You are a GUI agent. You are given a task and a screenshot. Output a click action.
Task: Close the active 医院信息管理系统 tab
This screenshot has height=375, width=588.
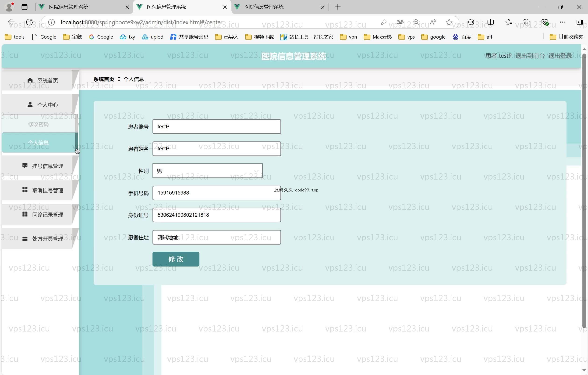(x=225, y=7)
